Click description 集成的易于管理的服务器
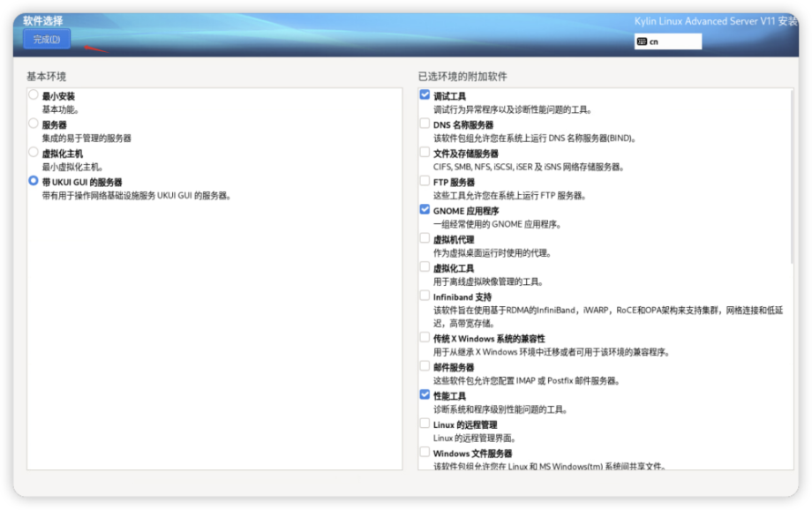The width and height of the screenshot is (812, 510). tap(86, 139)
